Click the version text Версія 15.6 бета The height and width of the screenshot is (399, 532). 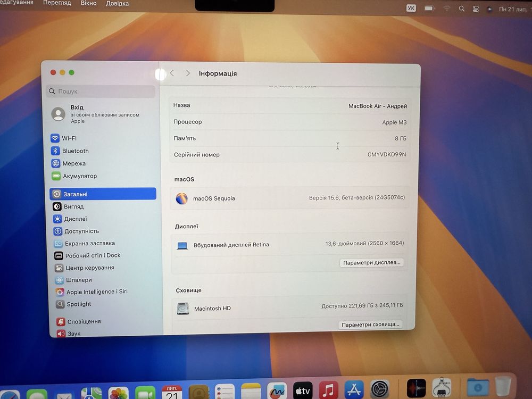[356, 197]
